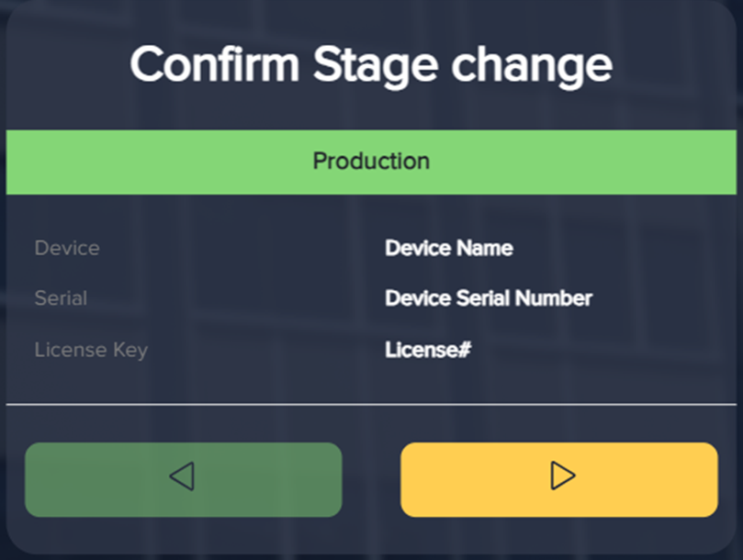Click the Device Serial Number value
743x560 pixels.
pos(489,297)
